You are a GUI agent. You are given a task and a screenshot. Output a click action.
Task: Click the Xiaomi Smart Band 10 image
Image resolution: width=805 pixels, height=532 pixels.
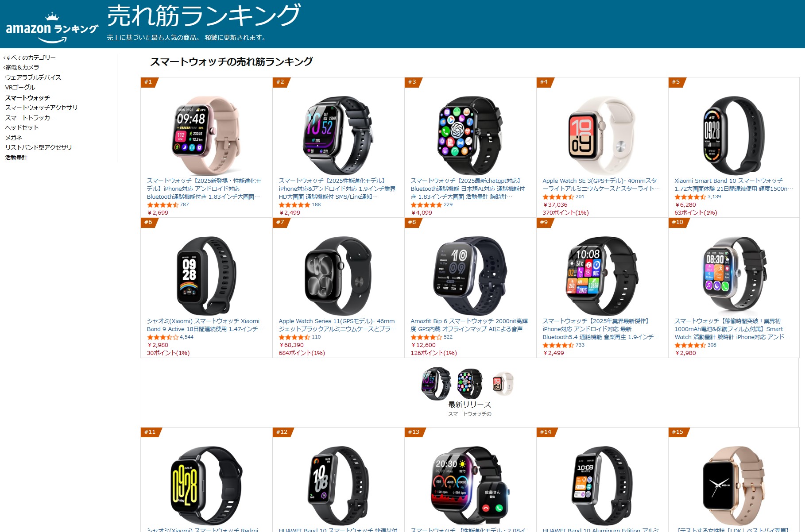pyautogui.click(x=733, y=135)
